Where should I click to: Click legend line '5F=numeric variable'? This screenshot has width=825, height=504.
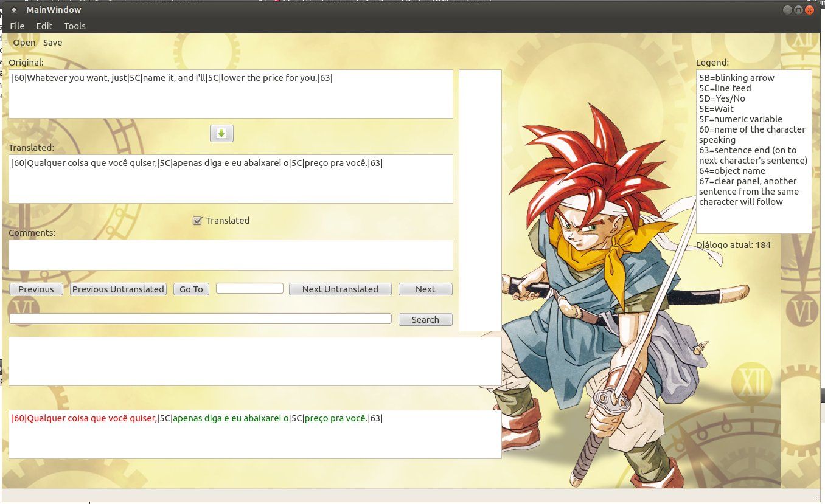coord(741,119)
